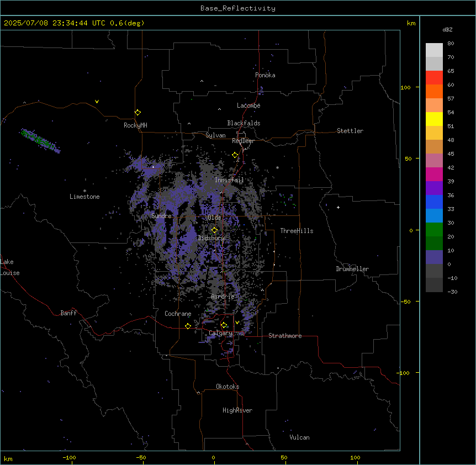Click the Stettler label

(x=350, y=131)
